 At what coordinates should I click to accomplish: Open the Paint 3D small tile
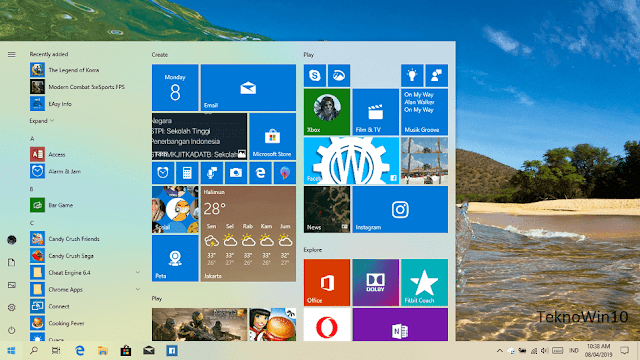[x=285, y=173]
